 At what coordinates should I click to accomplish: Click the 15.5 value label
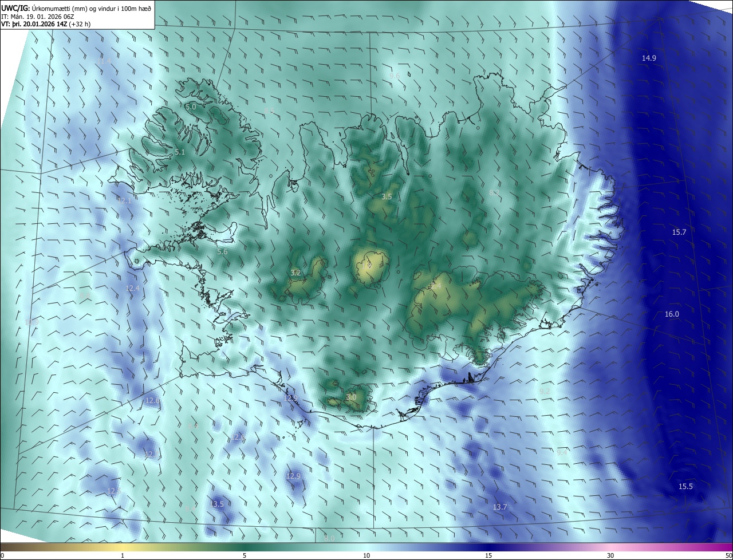pyautogui.click(x=685, y=486)
